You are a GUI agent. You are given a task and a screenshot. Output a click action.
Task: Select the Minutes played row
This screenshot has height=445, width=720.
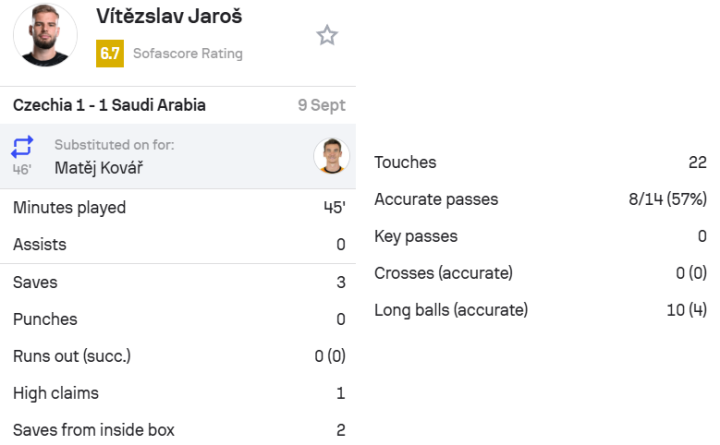click(178, 208)
